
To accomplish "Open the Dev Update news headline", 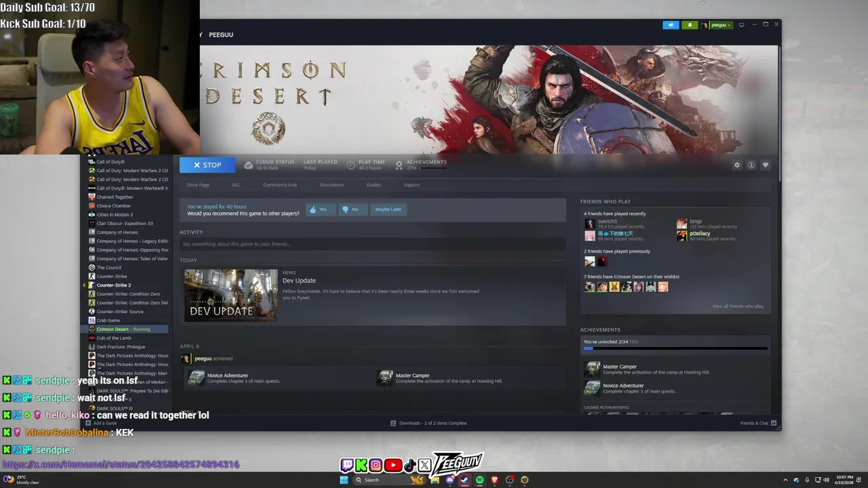I will (299, 281).
